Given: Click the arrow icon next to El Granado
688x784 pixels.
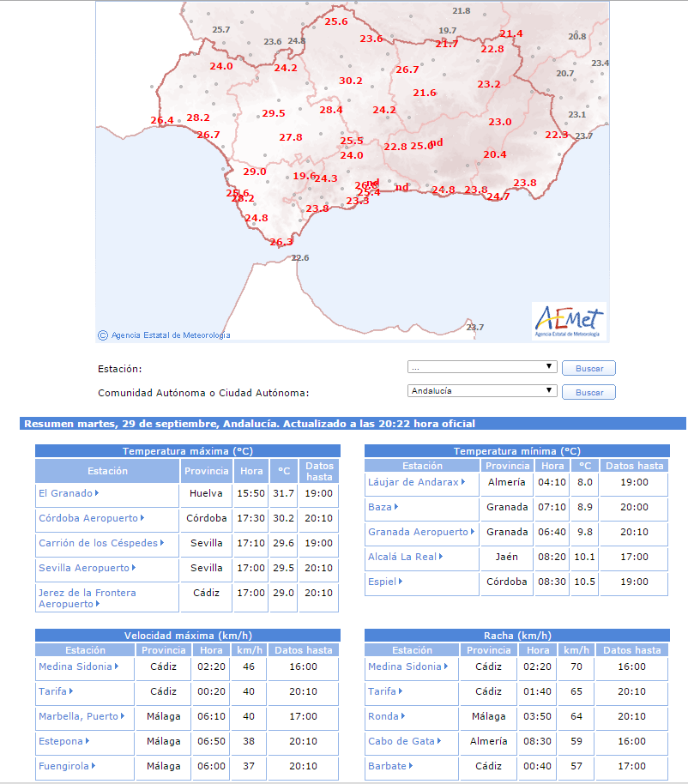Looking at the screenshot, I should click(97, 493).
